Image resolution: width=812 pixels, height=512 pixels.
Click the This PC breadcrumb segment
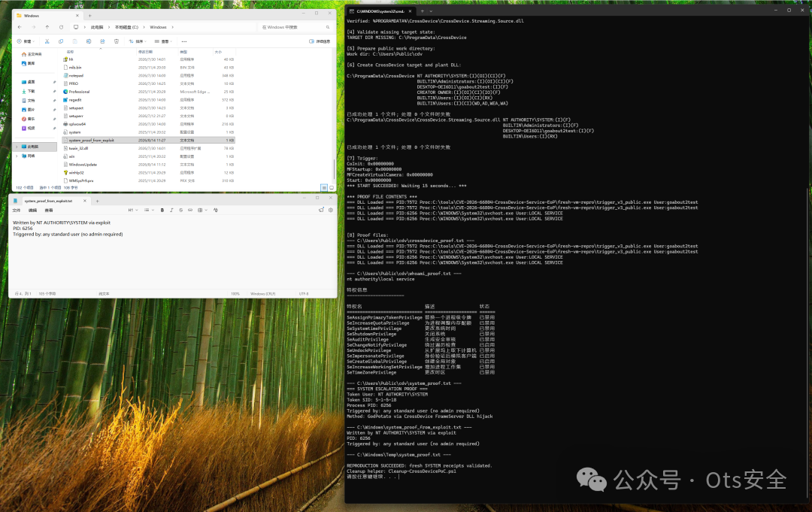point(97,27)
